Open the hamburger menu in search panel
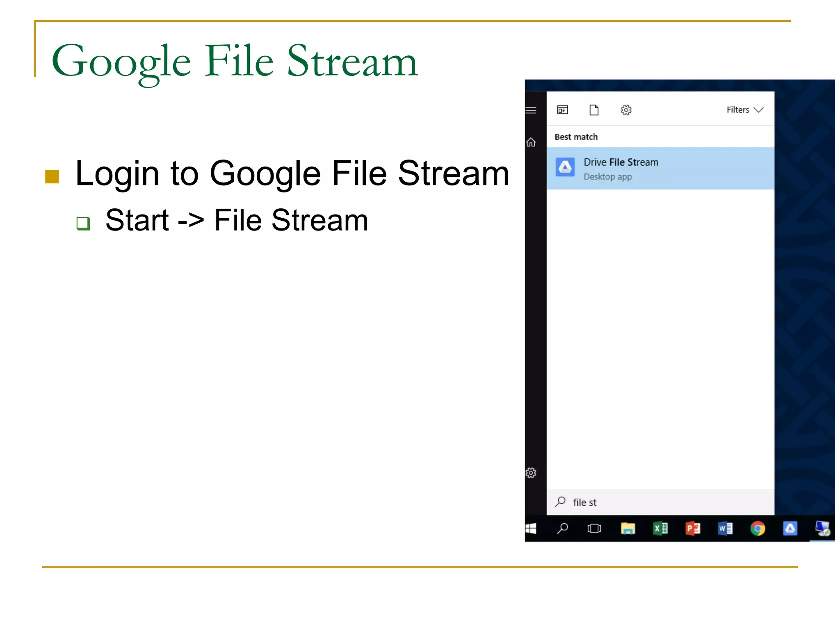The width and height of the screenshot is (840, 630). 531,110
